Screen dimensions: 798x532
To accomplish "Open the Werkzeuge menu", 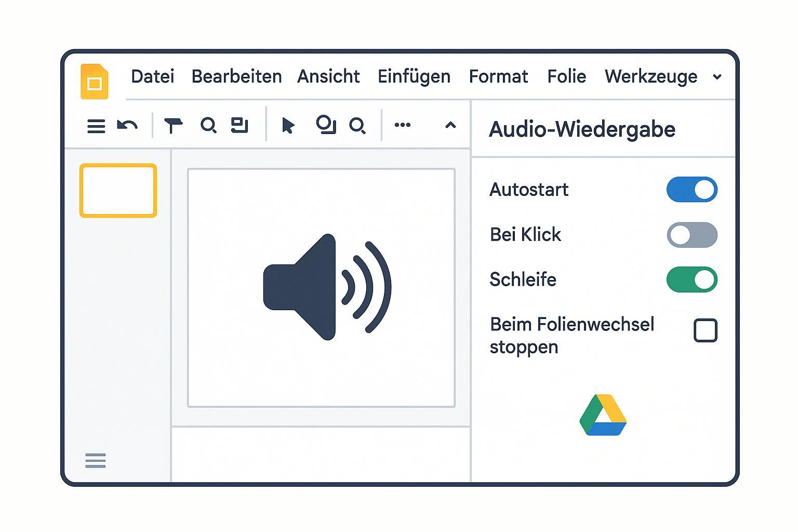I will [x=650, y=76].
